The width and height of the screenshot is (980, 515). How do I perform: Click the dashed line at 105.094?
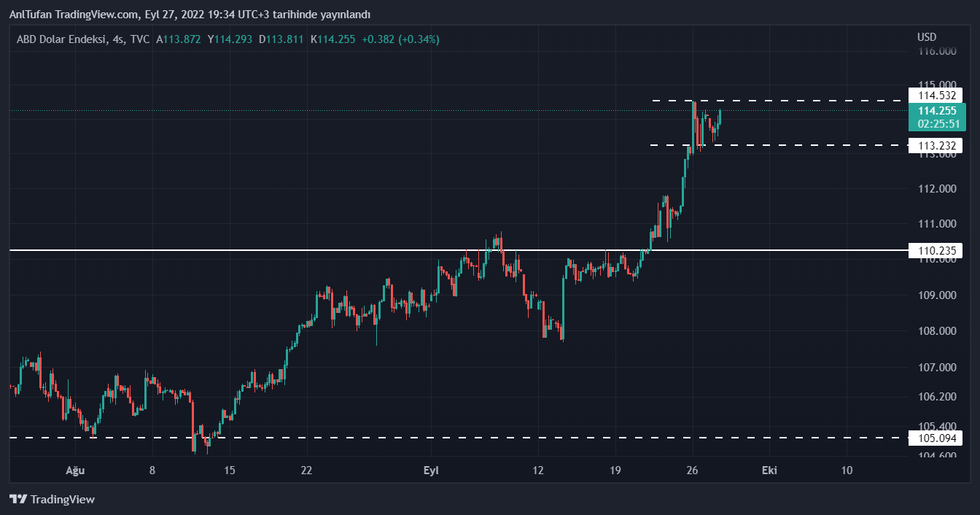[x=437, y=438]
